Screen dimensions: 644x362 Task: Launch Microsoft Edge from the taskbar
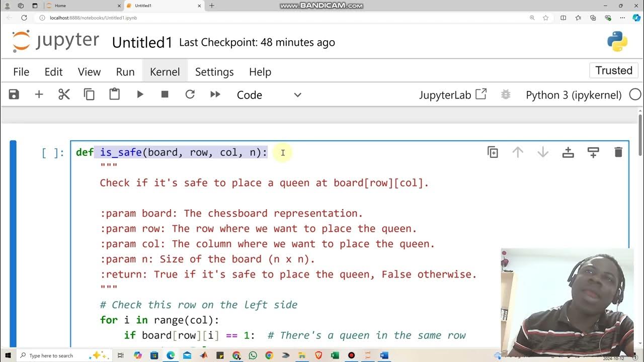[171, 355]
